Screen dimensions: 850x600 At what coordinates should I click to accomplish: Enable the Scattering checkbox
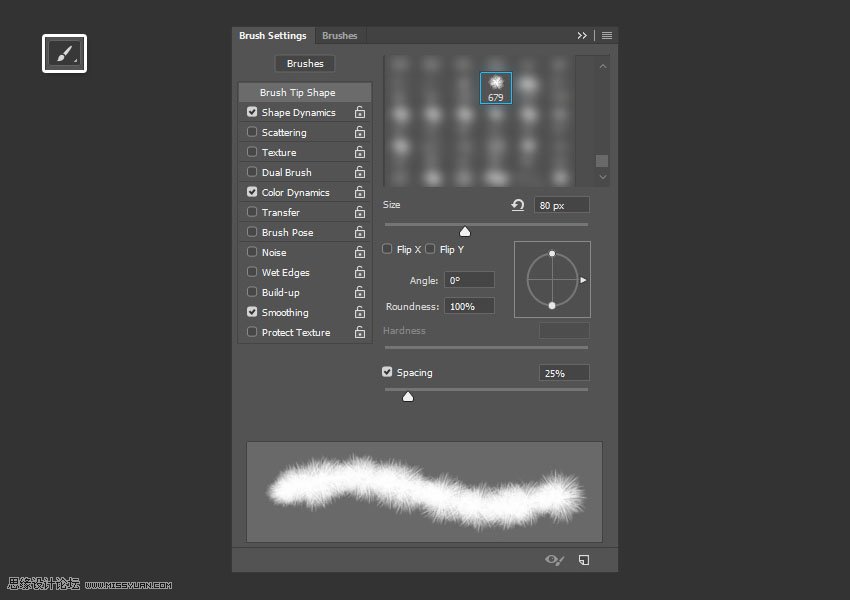point(252,132)
